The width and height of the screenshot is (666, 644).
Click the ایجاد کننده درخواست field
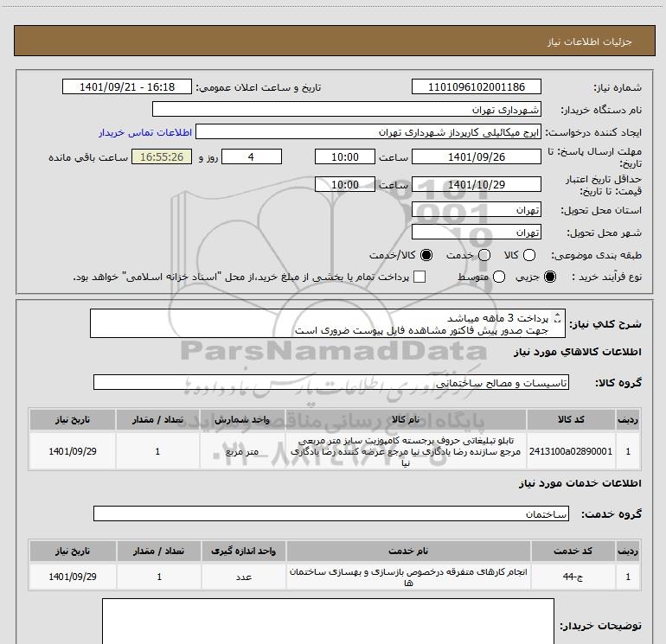tap(368, 131)
